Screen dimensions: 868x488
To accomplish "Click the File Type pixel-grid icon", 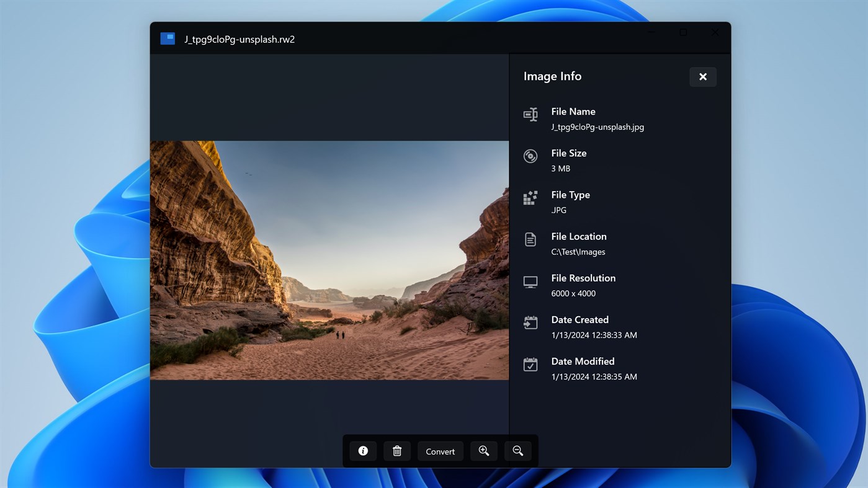I will [x=530, y=197].
